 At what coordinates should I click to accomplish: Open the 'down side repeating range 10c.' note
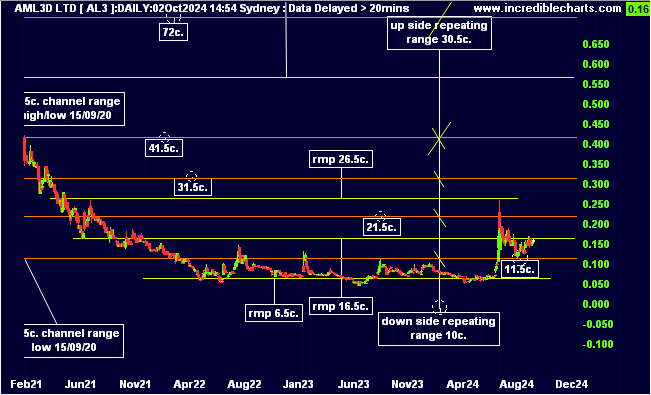tap(438, 329)
